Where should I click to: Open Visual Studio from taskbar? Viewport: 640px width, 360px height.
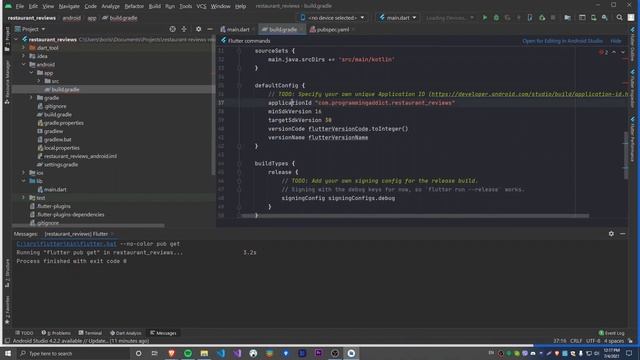[237, 353]
